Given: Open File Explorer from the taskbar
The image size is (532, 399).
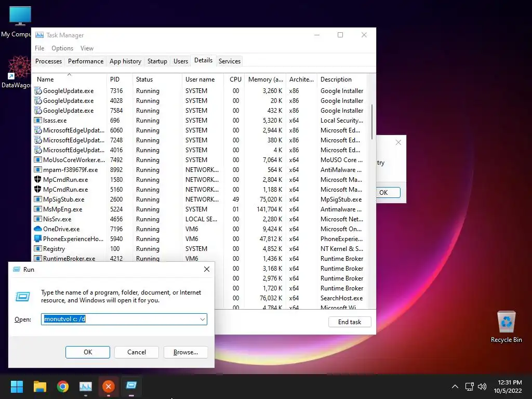Looking at the screenshot, I should [39, 387].
